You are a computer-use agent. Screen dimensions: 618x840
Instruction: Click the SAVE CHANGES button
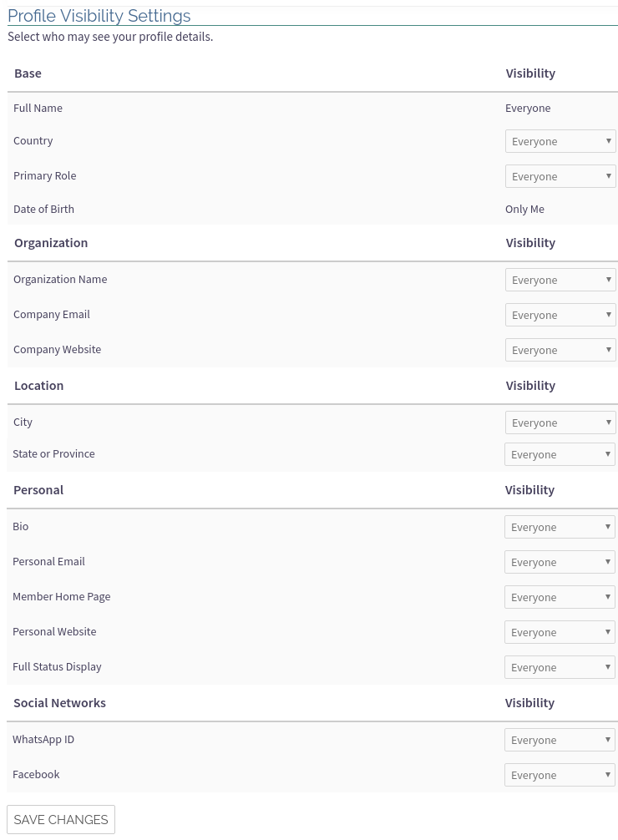(x=60, y=819)
